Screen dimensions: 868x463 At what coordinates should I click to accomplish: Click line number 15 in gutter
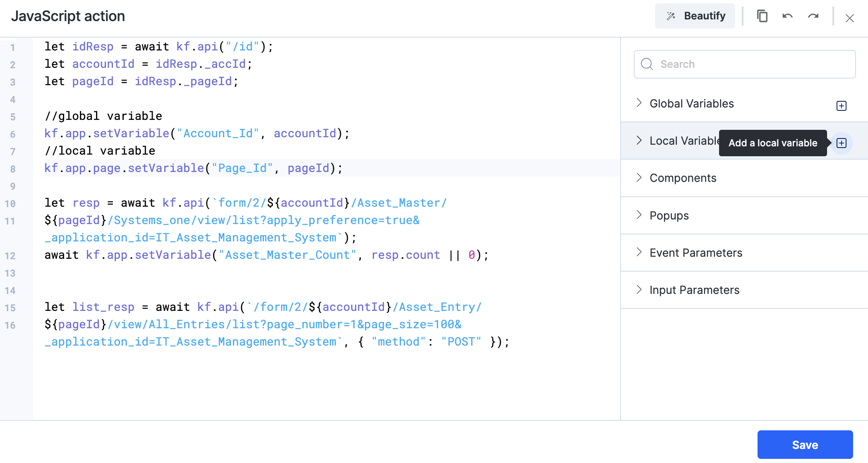click(x=10, y=308)
